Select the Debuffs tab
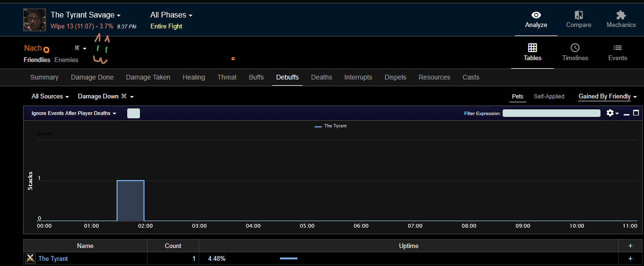 pos(287,77)
